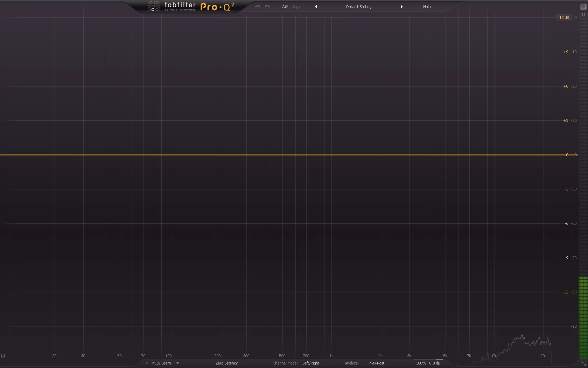
Task: Click the "100" frequency label
Action: 168,356
